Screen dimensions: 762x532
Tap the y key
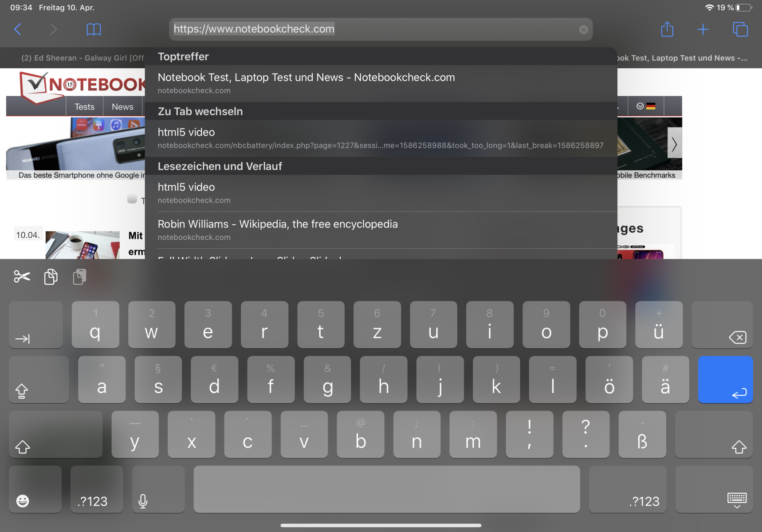tap(135, 434)
